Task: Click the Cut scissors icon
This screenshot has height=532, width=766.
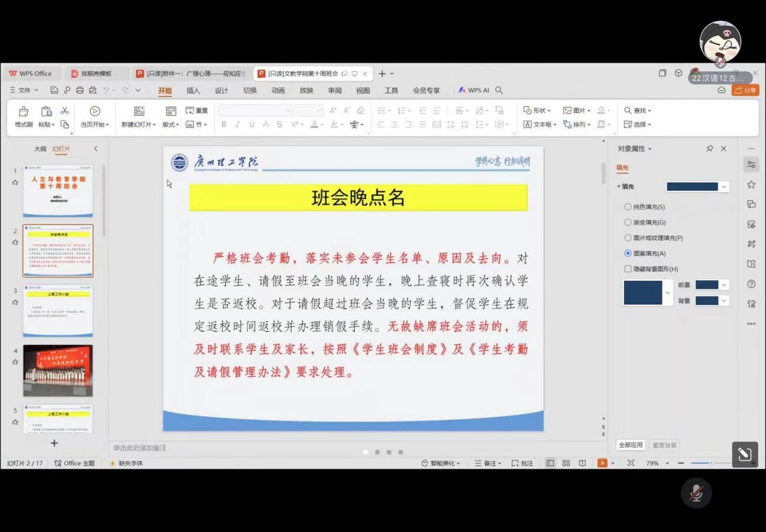Action: tap(65, 111)
